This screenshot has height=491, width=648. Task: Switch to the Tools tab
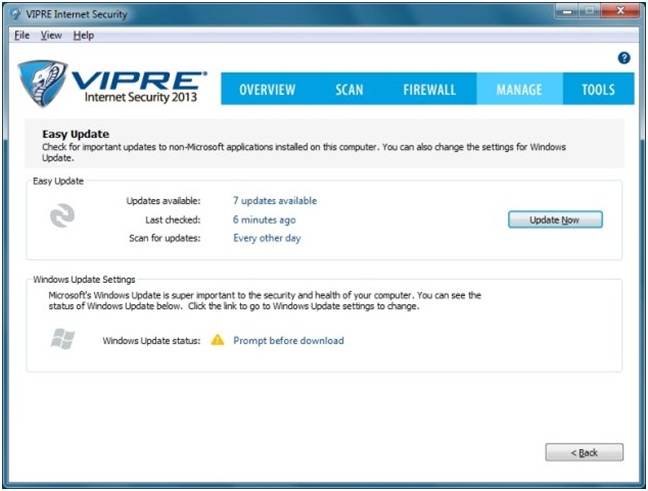coord(598,90)
